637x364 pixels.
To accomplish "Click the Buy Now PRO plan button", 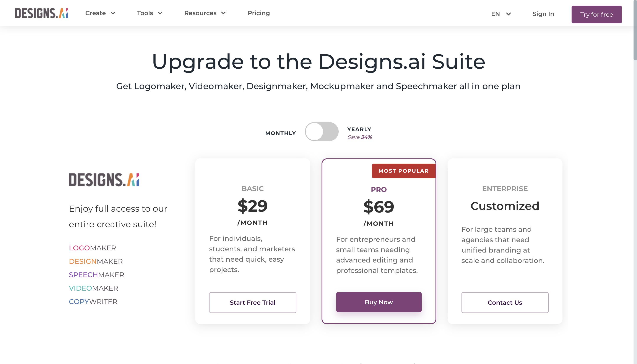I will 379,302.
